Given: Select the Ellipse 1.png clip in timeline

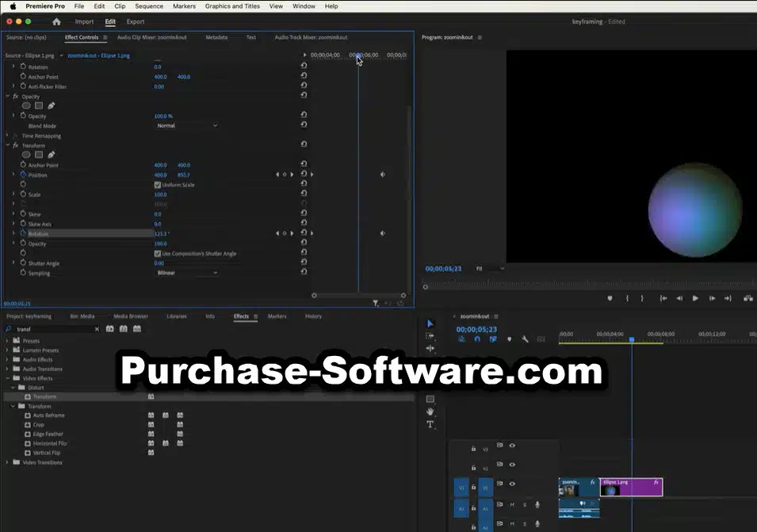Looking at the screenshot, I should (x=631, y=487).
